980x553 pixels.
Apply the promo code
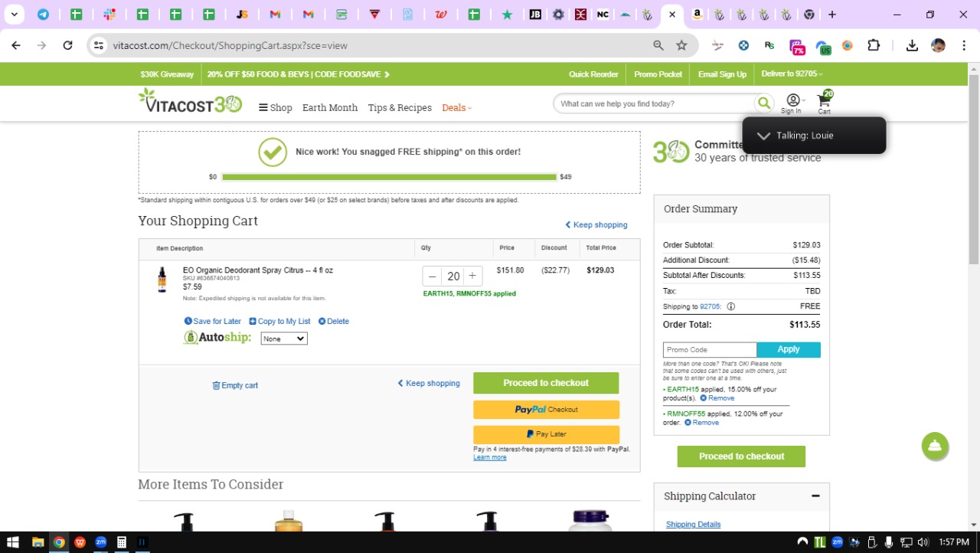789,349
